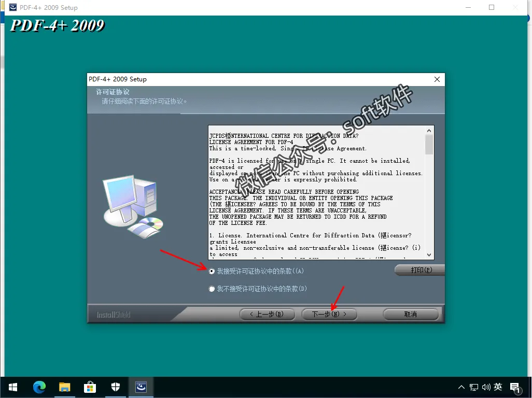Open Microsoft Edge from the taskbar
This screenshot has width=532, height=398.
pyautogui.click(x=39, y=387)
